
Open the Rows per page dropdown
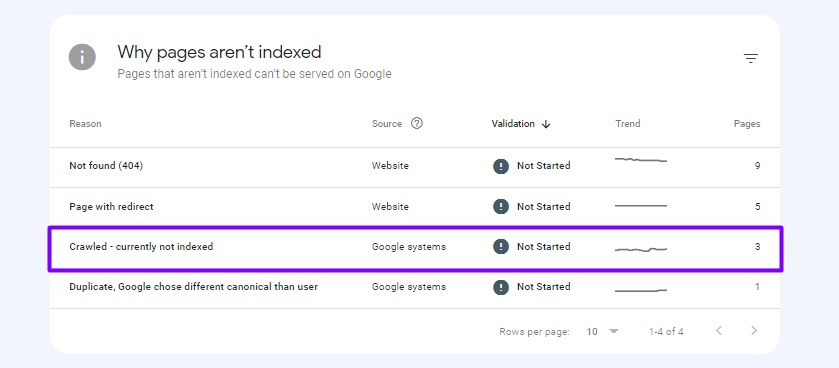[x=602, y=332]
